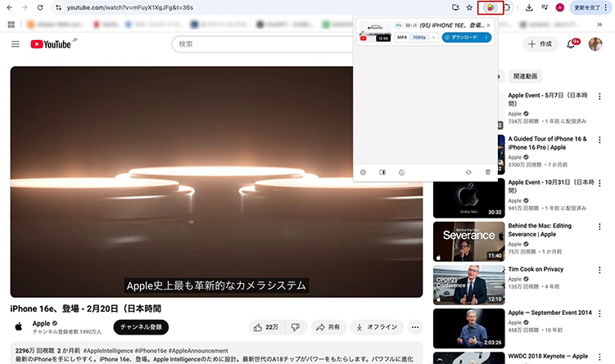The width and height of the screenshot is (615, 364).
Task: Open YouTube notifications bell
Action: click(x=571, y=44)
